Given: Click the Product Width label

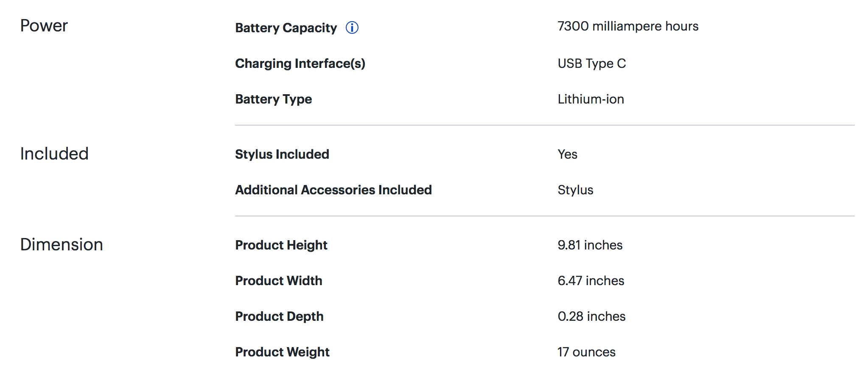Looking at the screenshot, I should tap(278, 280).
